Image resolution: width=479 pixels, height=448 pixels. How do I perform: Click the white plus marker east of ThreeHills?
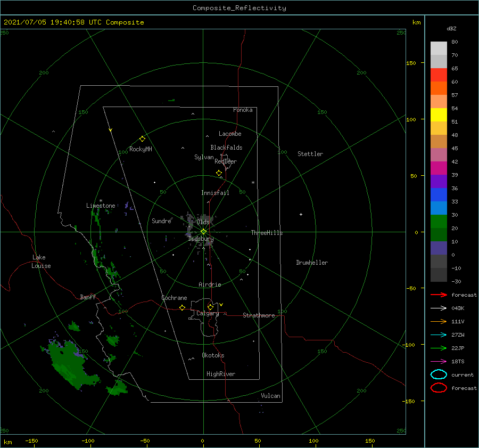point(301,214)
